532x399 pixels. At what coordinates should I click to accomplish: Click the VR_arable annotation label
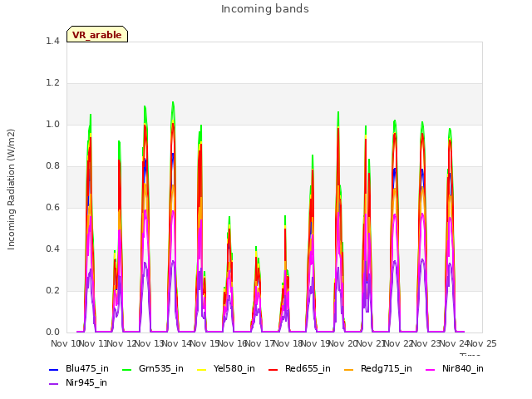[97, 34]
